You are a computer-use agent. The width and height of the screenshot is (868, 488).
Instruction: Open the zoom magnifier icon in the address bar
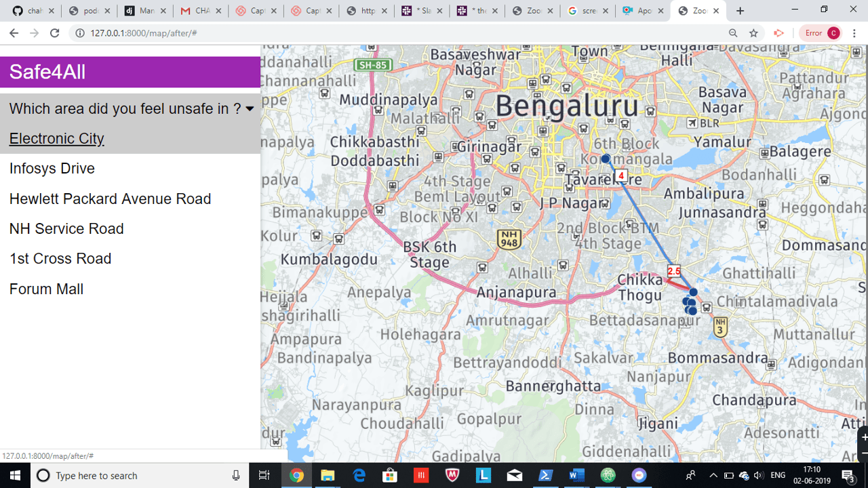pos(733,33)
